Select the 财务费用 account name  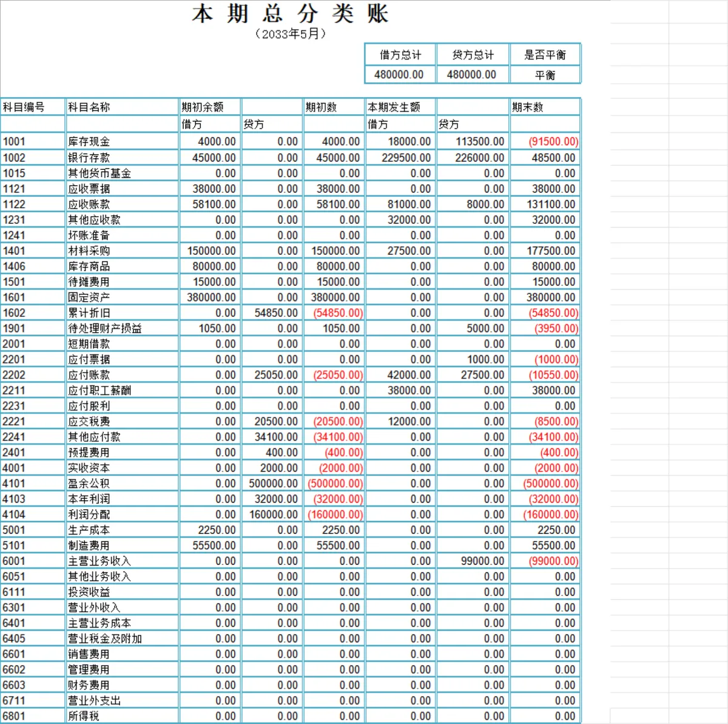tap(89, 685)
